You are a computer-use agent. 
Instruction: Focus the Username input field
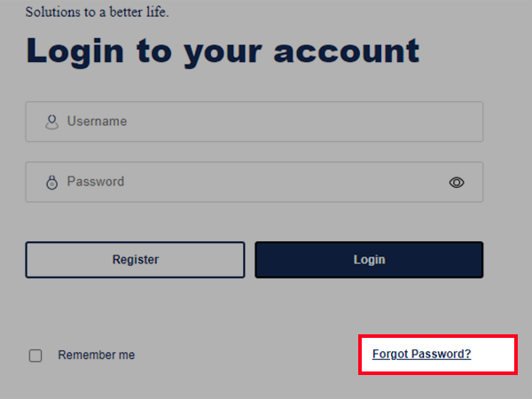click(254, 121)
